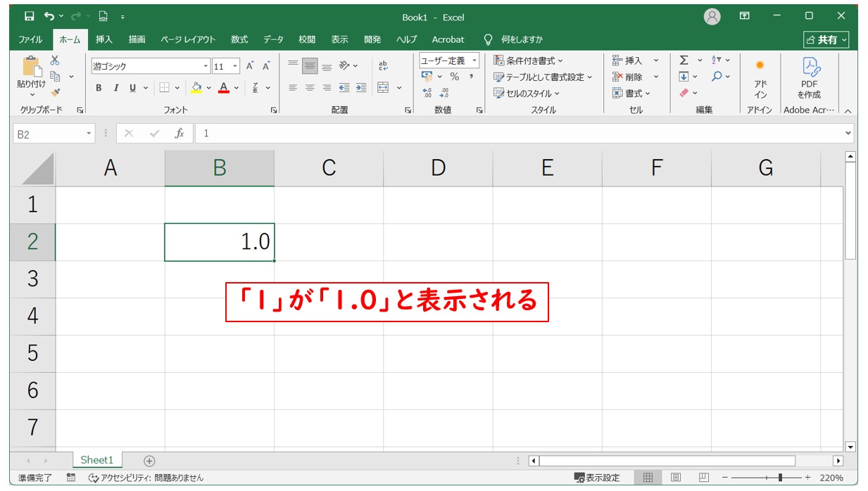Click the Comma Style icon
Viewport: 868px width, 491px height.
(472, 77)
